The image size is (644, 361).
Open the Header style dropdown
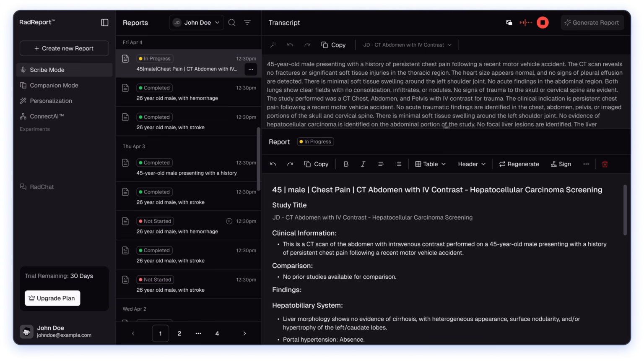tap(472, 164)
